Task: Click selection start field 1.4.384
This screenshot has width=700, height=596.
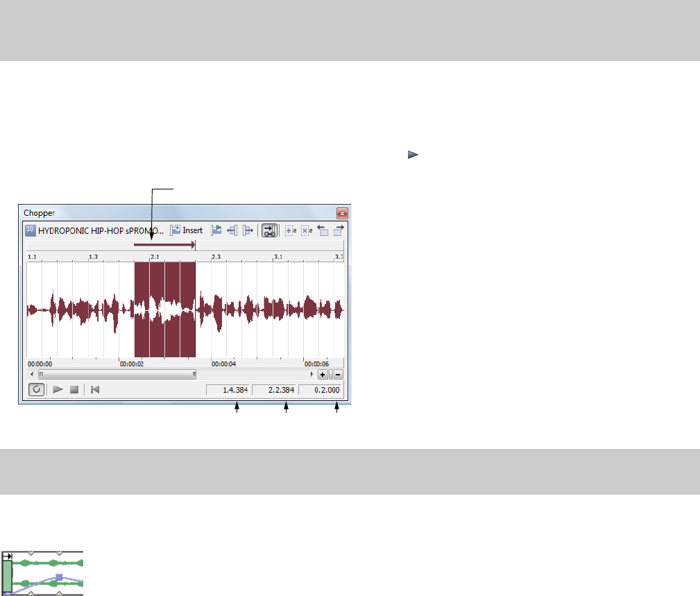Action: click(x=228, y=390)
